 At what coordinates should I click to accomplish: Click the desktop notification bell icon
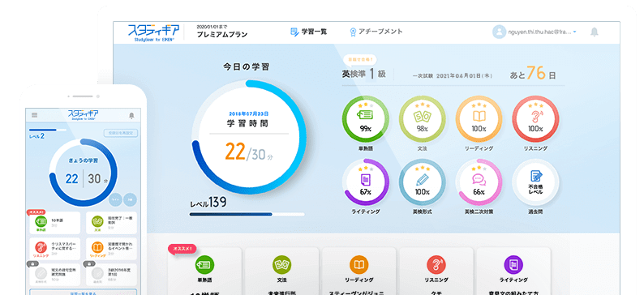(x=594, y=32)
